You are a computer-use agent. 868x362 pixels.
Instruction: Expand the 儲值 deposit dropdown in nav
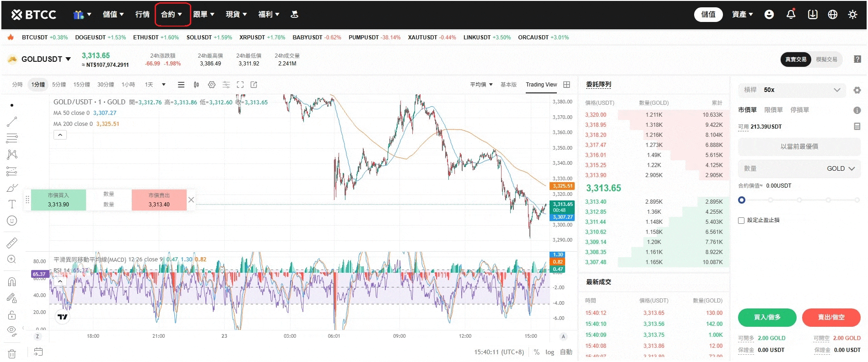113,15
